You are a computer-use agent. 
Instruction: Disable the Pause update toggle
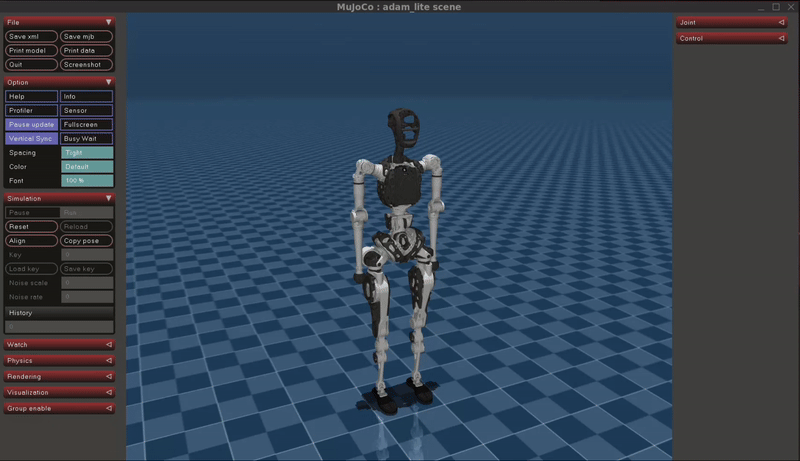(x=31, y=124)
